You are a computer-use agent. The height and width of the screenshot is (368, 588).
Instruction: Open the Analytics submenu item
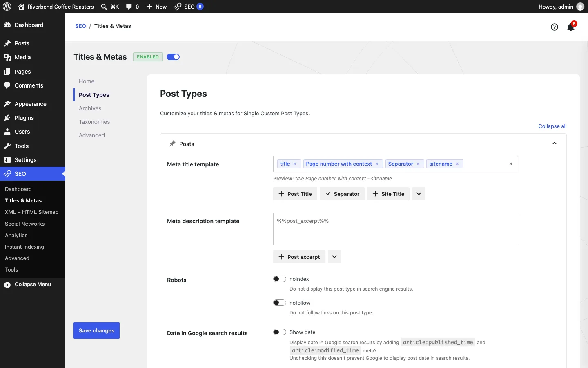[x=16, y=236]
